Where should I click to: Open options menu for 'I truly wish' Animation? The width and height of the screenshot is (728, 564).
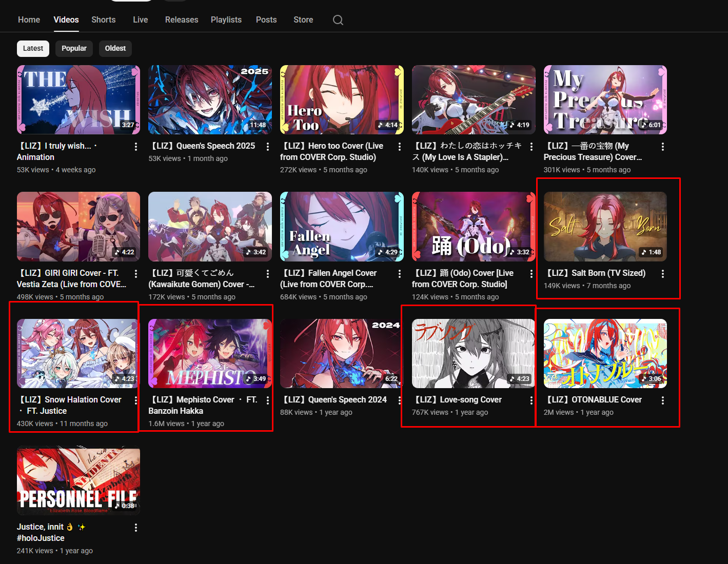click(x=135, y=147)
